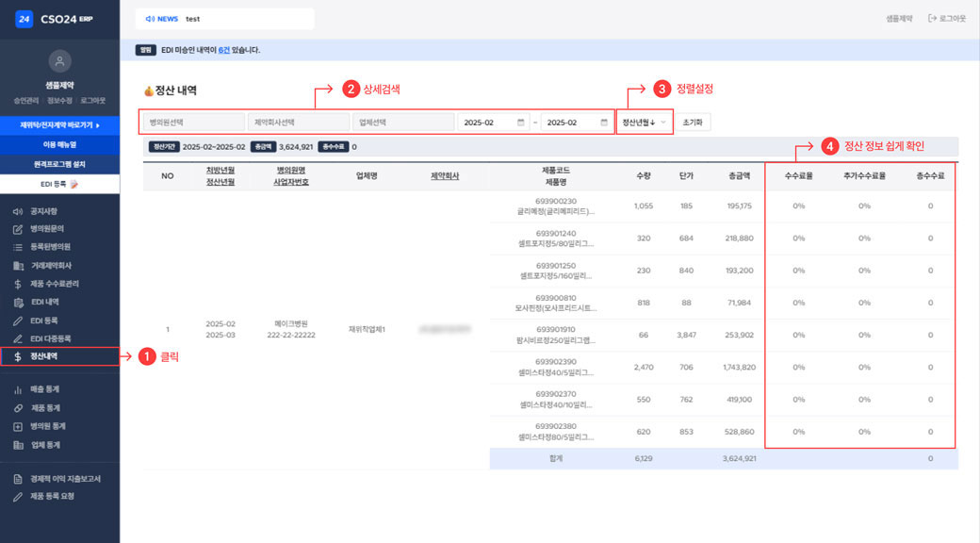Click the 합계 total row label
Image resolution: width=980 pixels, height=543 pixels.
point(556,458)
